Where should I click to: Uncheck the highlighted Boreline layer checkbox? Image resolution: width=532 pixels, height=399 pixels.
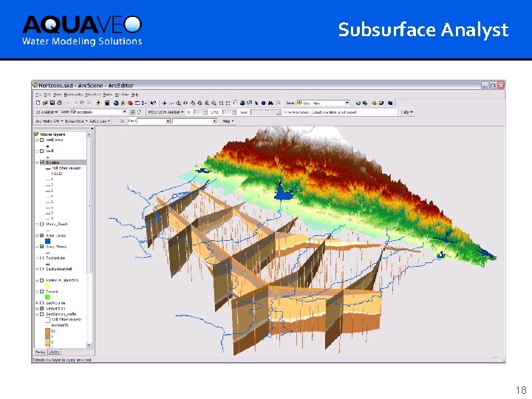[x=41, y=163]
